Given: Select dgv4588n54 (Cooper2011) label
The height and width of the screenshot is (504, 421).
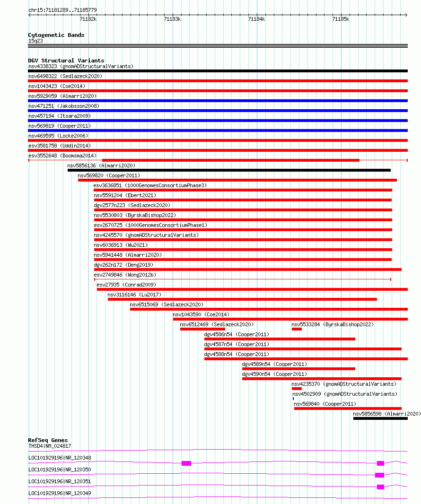Looking at the screenshot, I should (x=237, y=355).
